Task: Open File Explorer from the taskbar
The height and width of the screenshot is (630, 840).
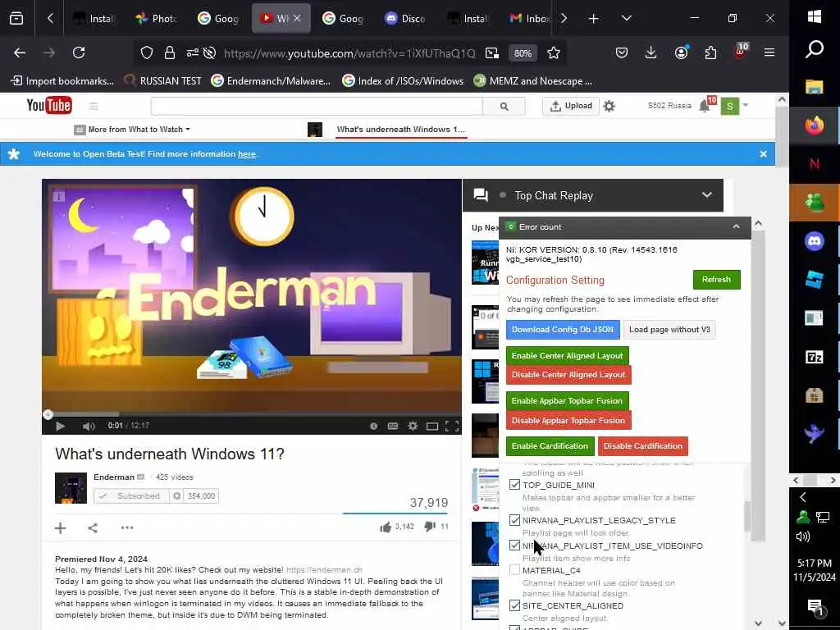Action: click(815, 87)
